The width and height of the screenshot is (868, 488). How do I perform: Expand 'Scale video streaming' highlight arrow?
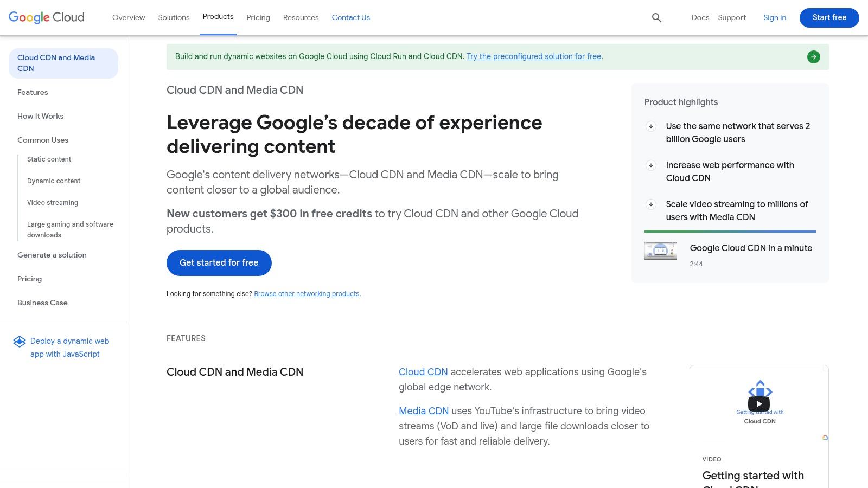(651, 204)
